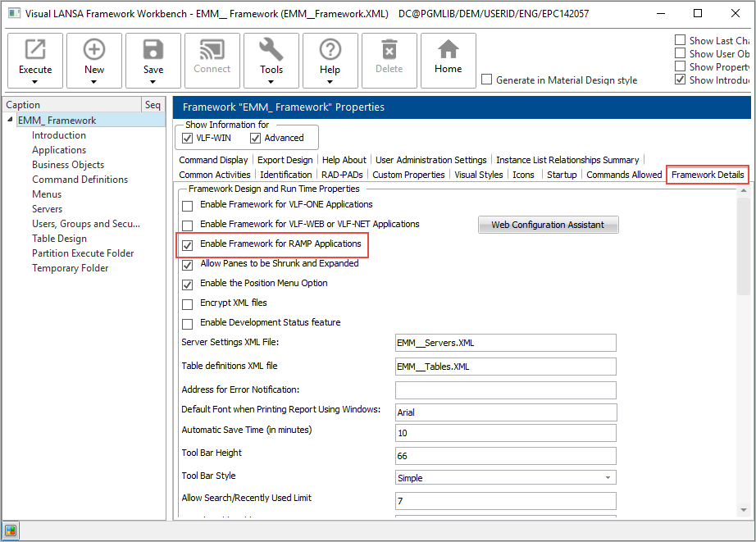
Task: Open the Commands Allowed tab
Action: pyautogui.click(x=623, y=175)
